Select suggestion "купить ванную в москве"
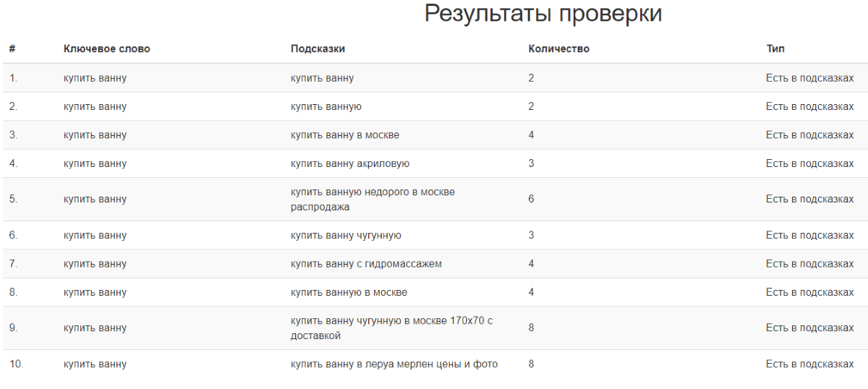This screenshot has height=389, width=868. tap(349, 292)
